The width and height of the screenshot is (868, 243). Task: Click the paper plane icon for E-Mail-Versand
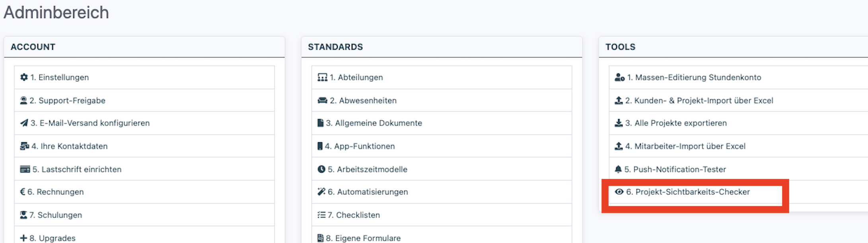pyautogui.click(x=24, y=123)
